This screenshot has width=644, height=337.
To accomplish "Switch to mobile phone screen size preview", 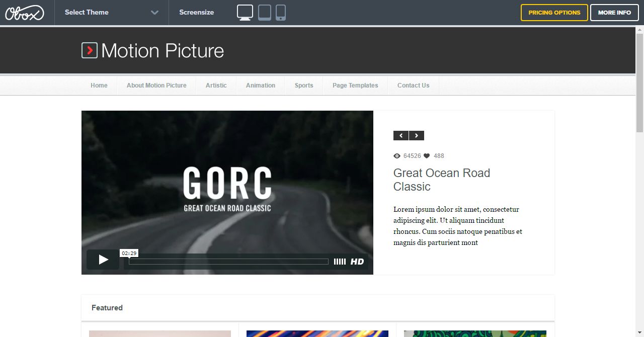I will pos(281,13).
